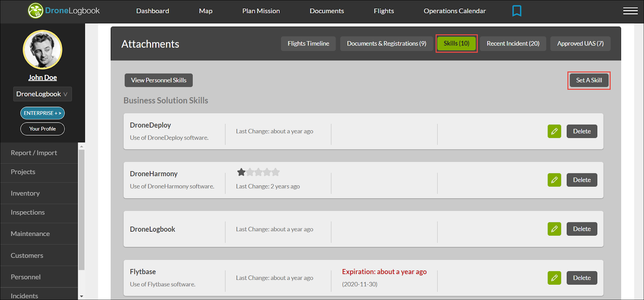Click the DroneLogbook skill row name
This screenshot has height=300, width=644.
click(153, 229)
